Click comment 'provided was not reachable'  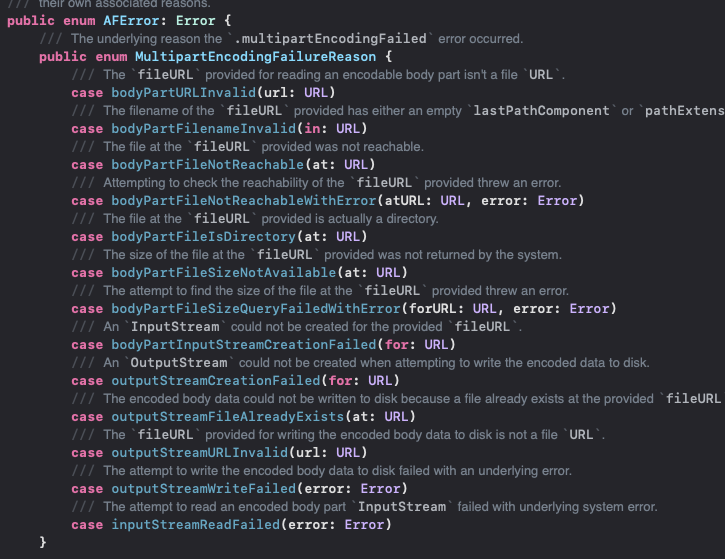point(342,147)
